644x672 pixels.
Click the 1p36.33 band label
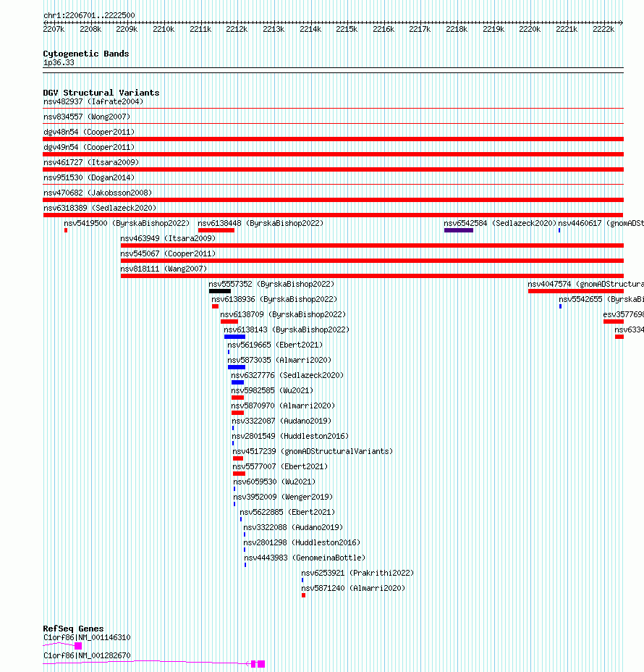(59, 62)
